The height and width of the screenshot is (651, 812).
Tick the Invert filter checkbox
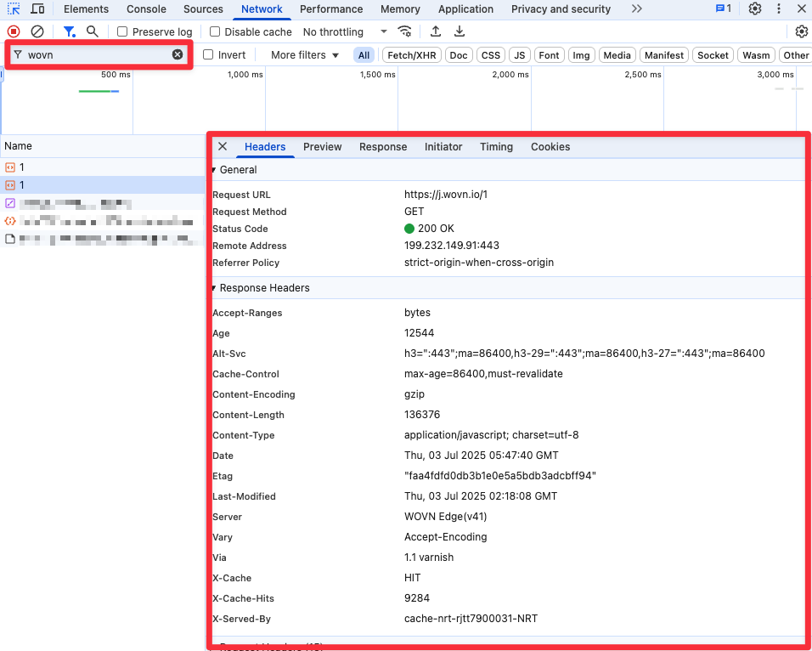point(208,55)
